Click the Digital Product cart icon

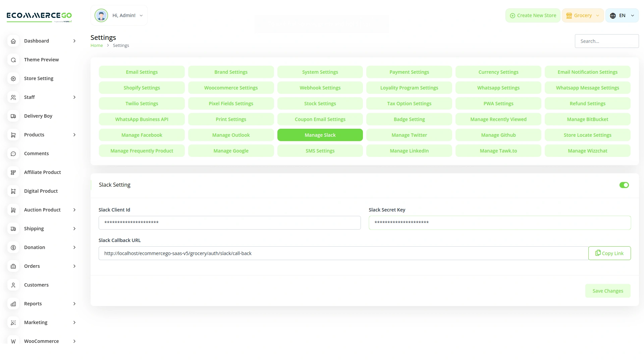click(13, 191)
